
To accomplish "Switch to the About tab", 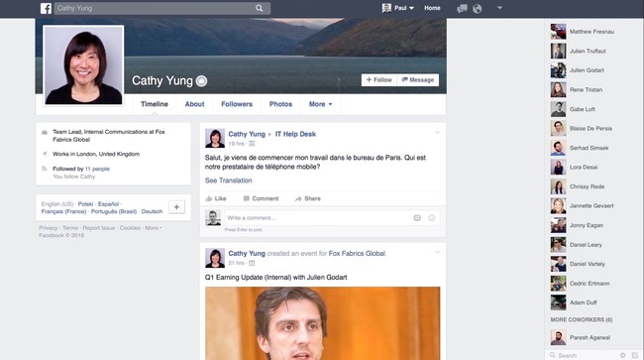I will 194,104.
